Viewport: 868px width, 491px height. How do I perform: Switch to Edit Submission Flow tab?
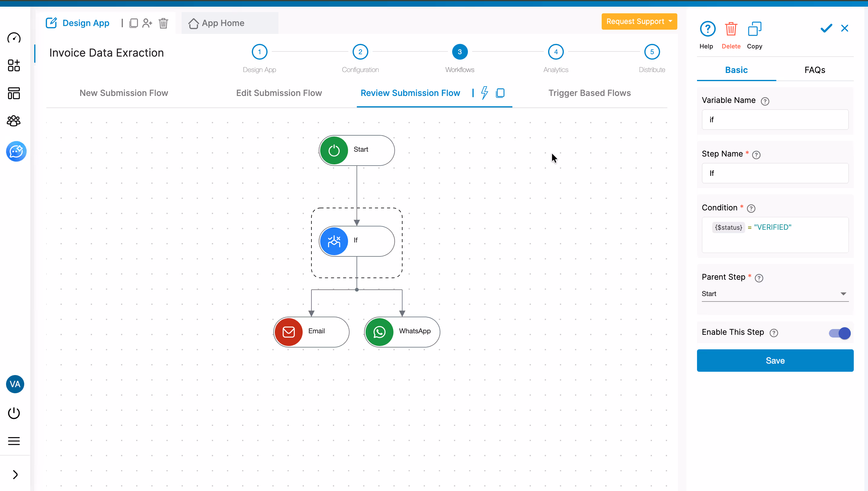[279, 93]
